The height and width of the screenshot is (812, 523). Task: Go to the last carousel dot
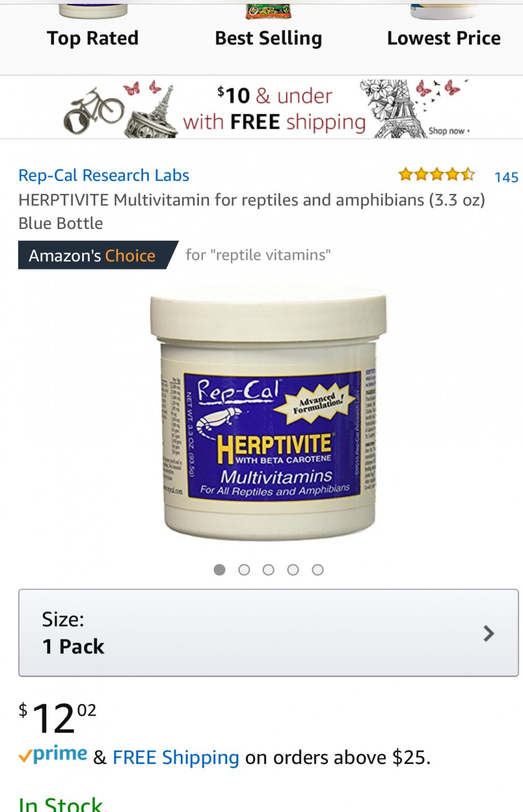click(318, 570)
